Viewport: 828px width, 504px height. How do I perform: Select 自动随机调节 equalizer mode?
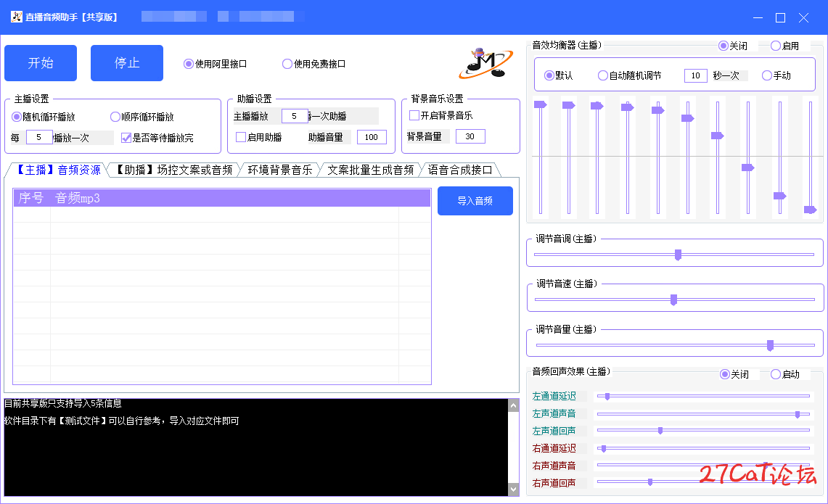pos(629,75)
